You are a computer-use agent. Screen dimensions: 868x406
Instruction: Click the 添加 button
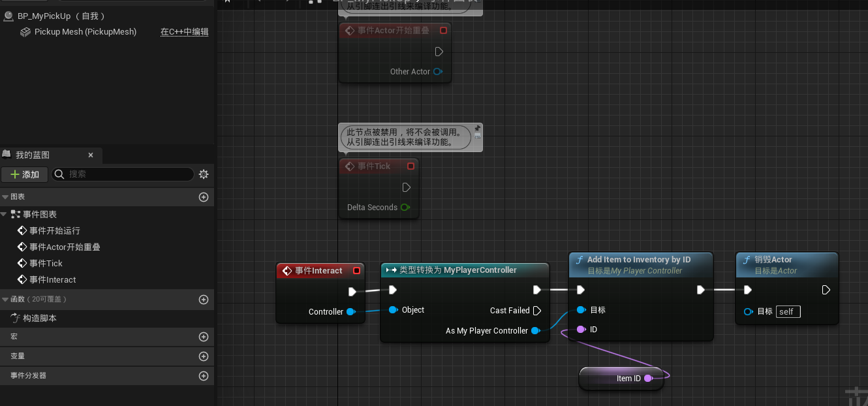tap(24, 174)
